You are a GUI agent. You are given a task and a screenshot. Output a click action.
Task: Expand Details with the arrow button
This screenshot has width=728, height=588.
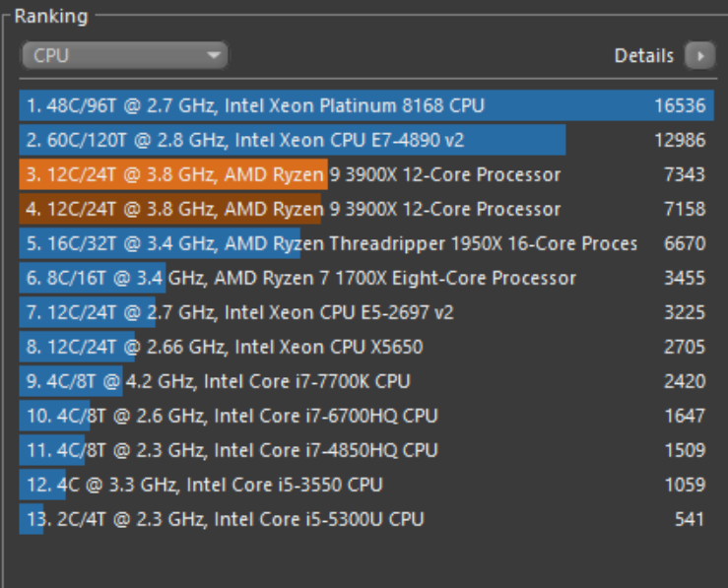pyautogui.click(x=700, y=56)
